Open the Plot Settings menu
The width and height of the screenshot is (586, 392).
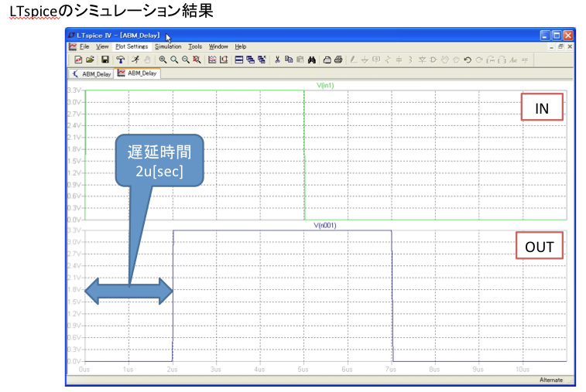[x=132, y=46]
